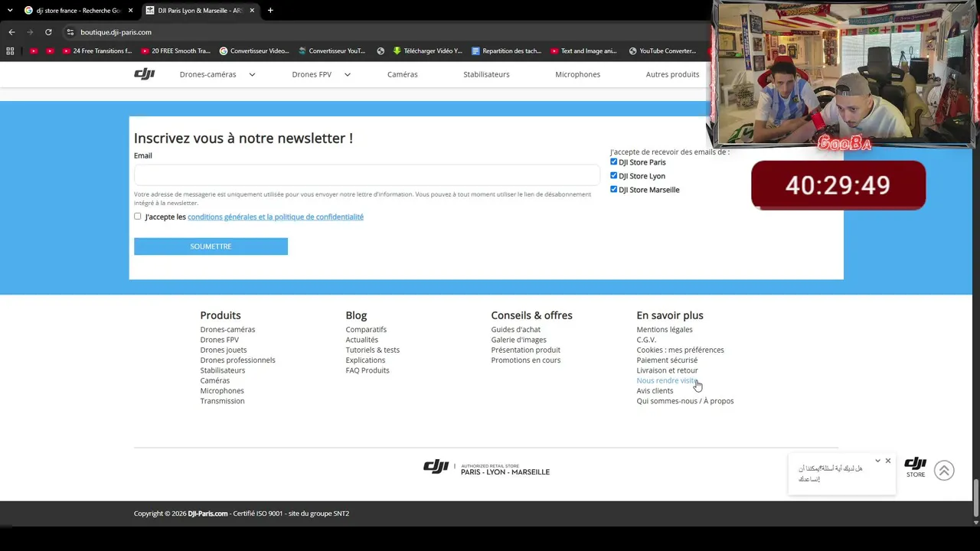Image resolution: width=980 pixels, height=551 pixels.
Task: Open 'Qui sommes-nous / À propos' link
Action: [684, 401]
